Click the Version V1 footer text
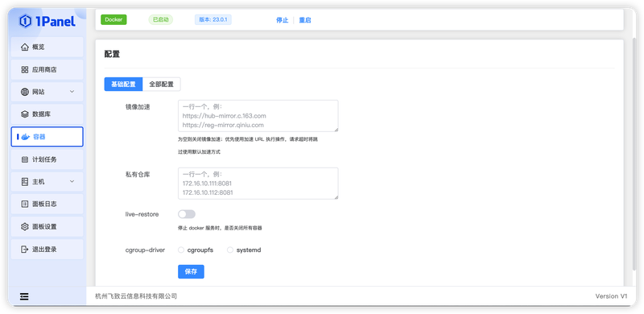The width and height of the screenshot is (644, 314). coord(612,296)
